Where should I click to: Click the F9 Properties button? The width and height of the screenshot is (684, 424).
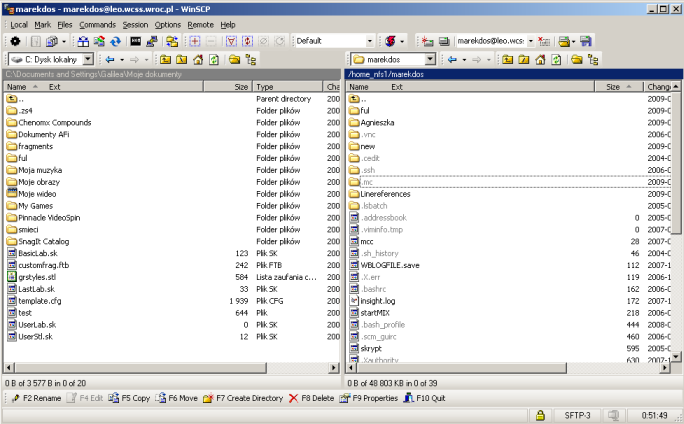(369, 398)
